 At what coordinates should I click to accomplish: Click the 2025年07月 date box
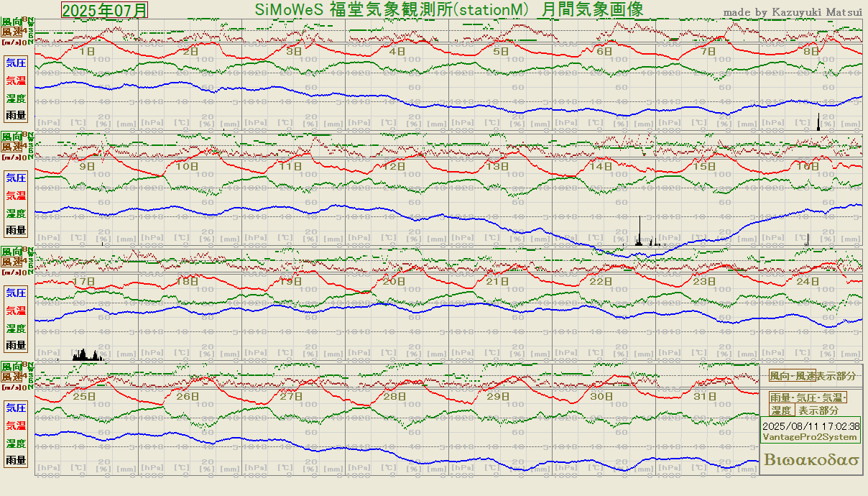click(x=105, y=10)
